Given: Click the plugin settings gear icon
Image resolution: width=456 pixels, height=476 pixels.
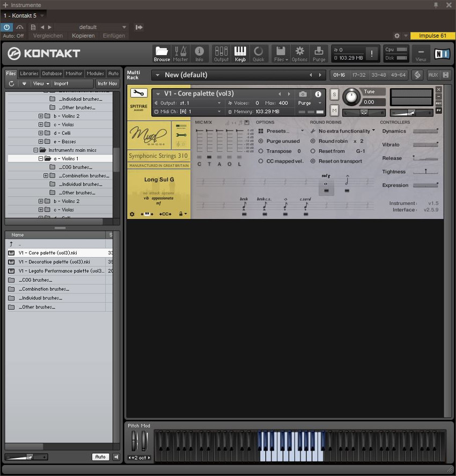Looking at the screenshot, I should tap(397, 36).
